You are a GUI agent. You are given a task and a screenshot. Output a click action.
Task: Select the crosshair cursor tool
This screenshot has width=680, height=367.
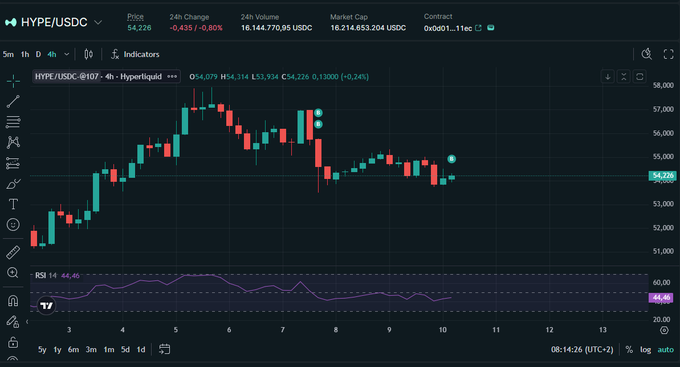pos(13,81)
